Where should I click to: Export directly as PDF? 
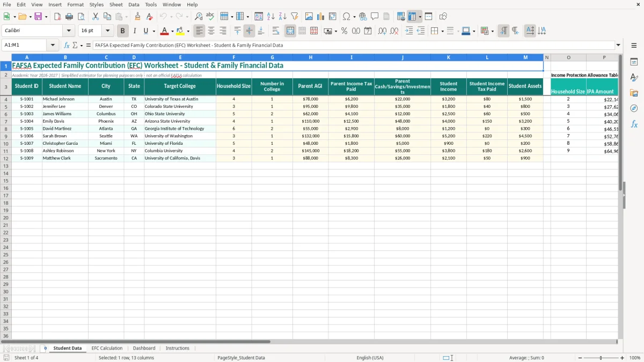[57, 17]
